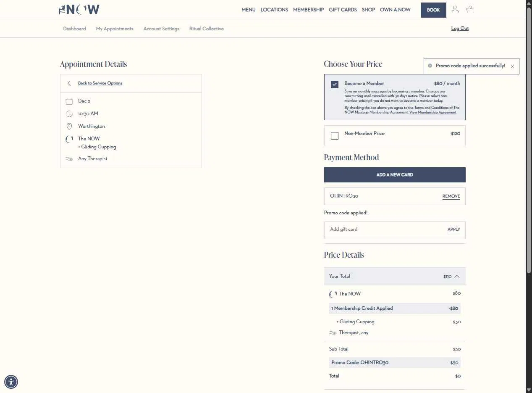Click Back to Service Options link
Image resolution: width=532 pixels, height=393 pixels.
pos(100,83)
